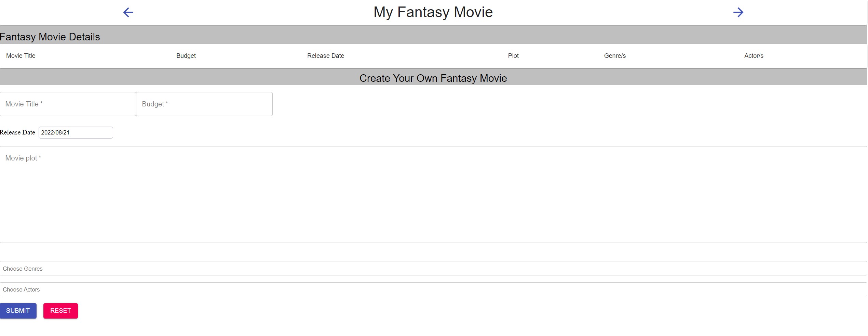Click the date value 2022/08/21
Image resolution: width=868 pixels, height=336 pixels.
coord(56,132)
